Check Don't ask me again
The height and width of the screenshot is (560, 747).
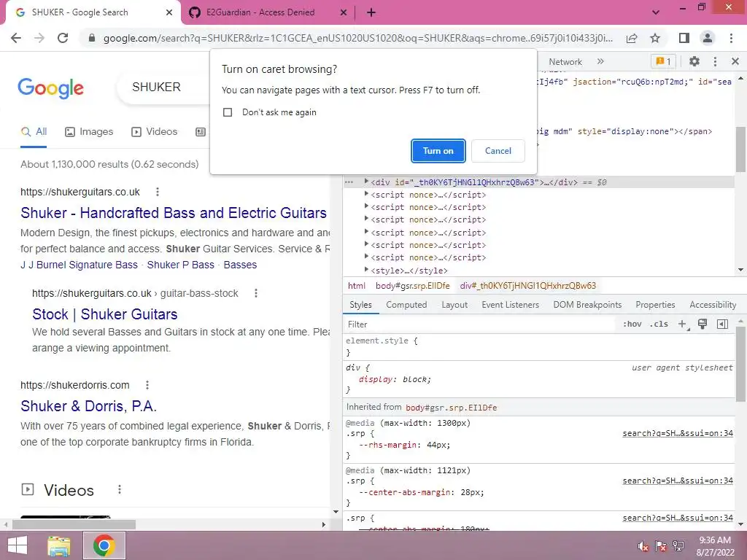point(228,112)
